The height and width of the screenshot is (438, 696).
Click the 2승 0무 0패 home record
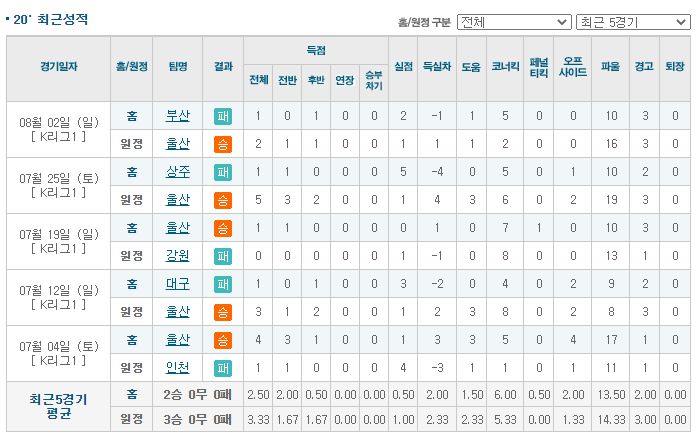(x=198, y=395)
